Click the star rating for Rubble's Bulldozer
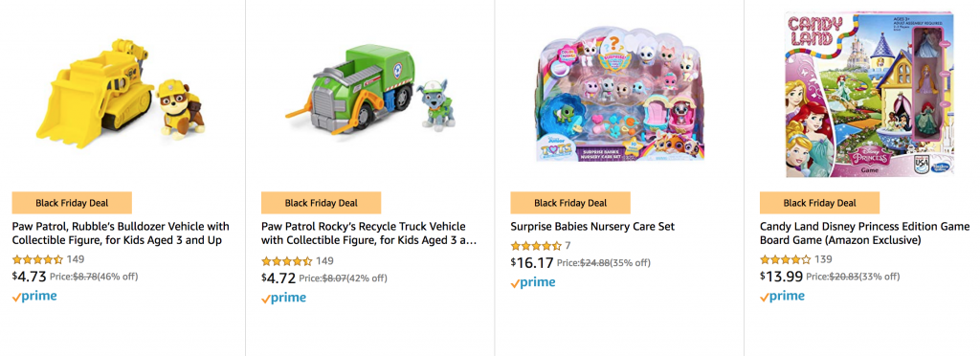 click(x=37, y=259)
